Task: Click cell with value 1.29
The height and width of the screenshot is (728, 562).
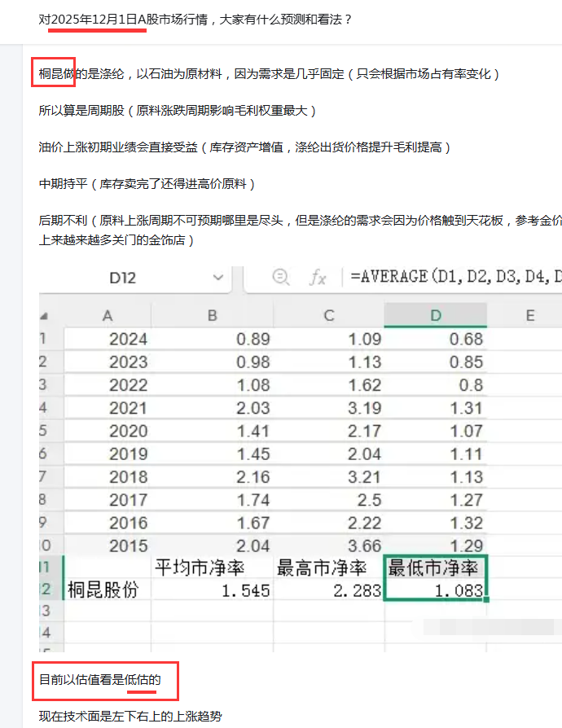Action: 435,546
